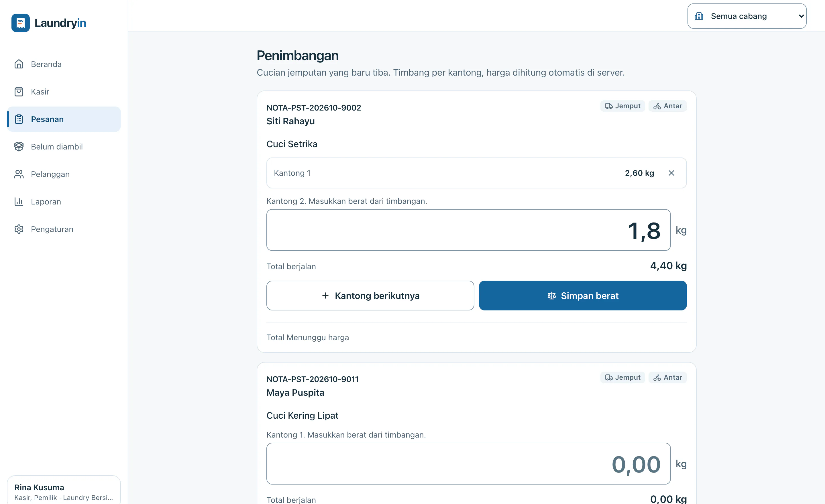The height and width of the screenshot is (504, 825).
Task: Click the Penimbangan page heading
Action: [x=298, y=56]
